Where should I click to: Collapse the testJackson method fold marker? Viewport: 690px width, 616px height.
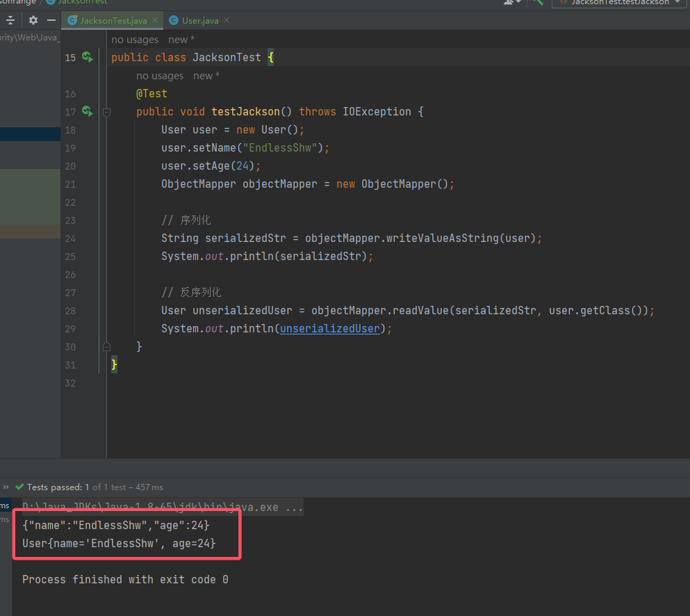tap(106, 112)
